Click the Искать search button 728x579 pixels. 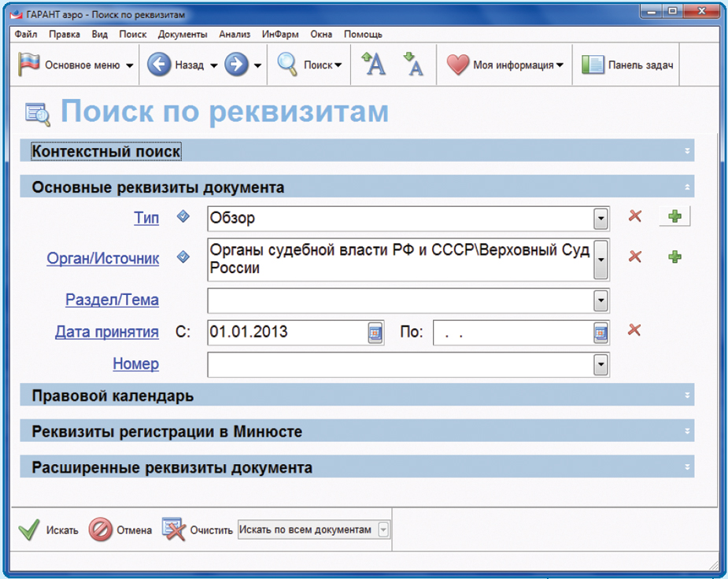coord(48,530)
